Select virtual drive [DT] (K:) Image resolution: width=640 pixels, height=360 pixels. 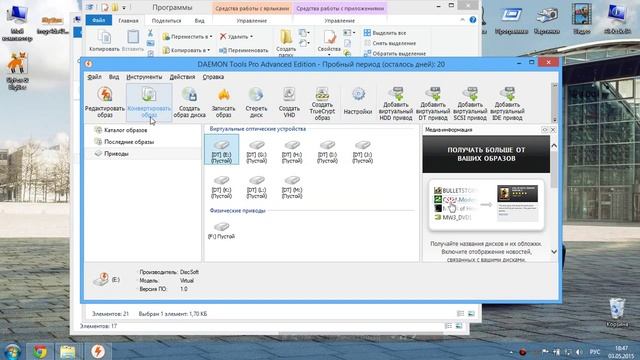click(x=222, y=187)
